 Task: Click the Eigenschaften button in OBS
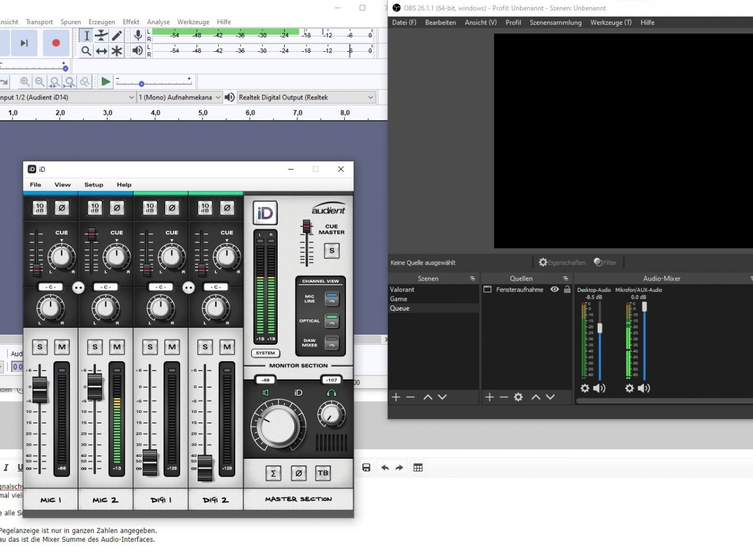click(x=562, y=262)
